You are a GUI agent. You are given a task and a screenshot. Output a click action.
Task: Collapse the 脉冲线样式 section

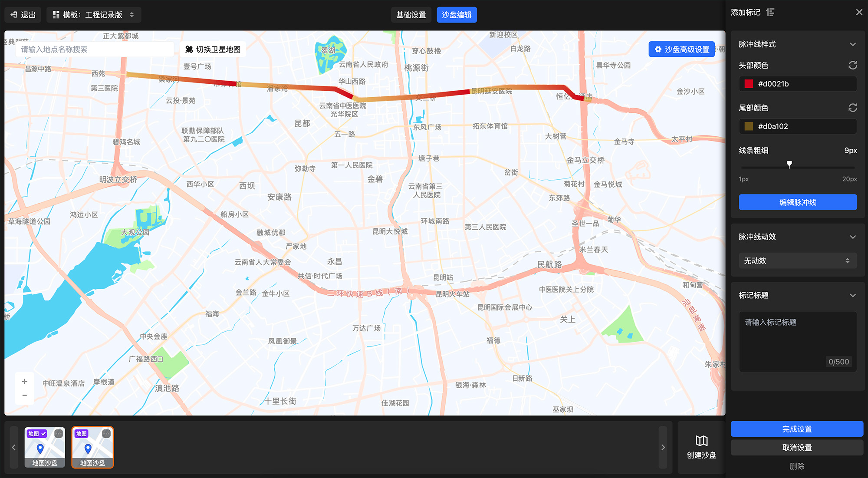pyautogui.click(x=852, y=44)
